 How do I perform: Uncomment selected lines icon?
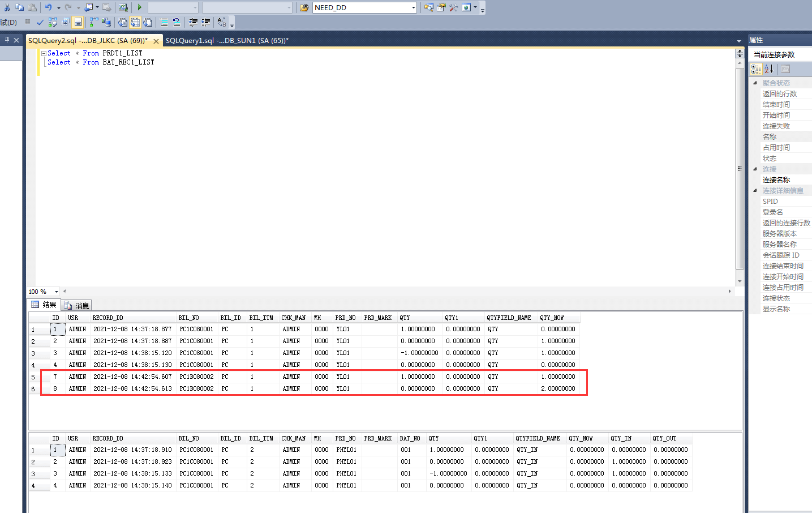pos(177,22)
